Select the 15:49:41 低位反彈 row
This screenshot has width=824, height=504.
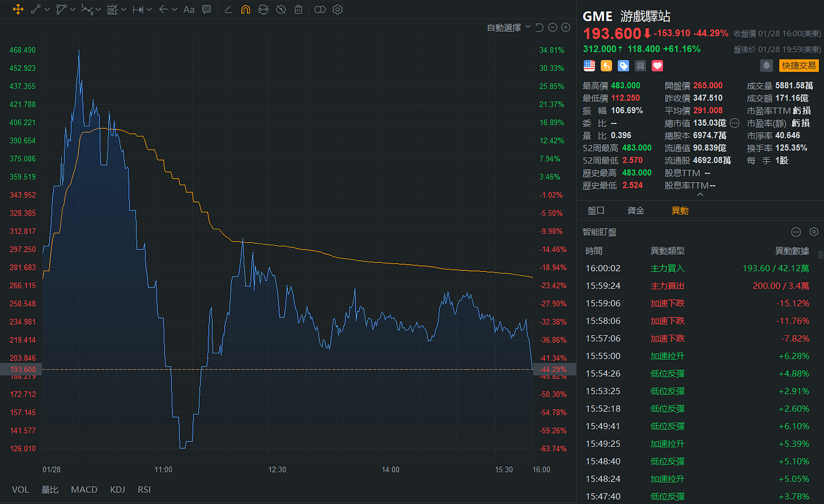tap(697, 426)
